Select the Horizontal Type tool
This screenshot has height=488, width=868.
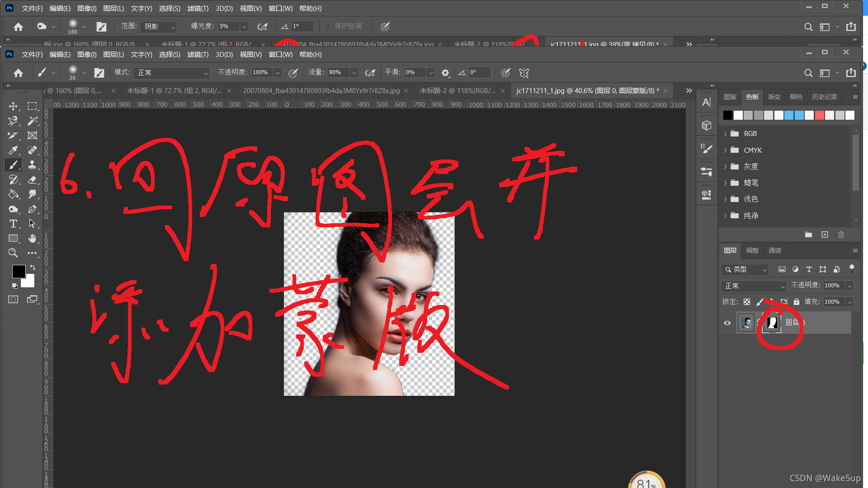pos(13,224)
